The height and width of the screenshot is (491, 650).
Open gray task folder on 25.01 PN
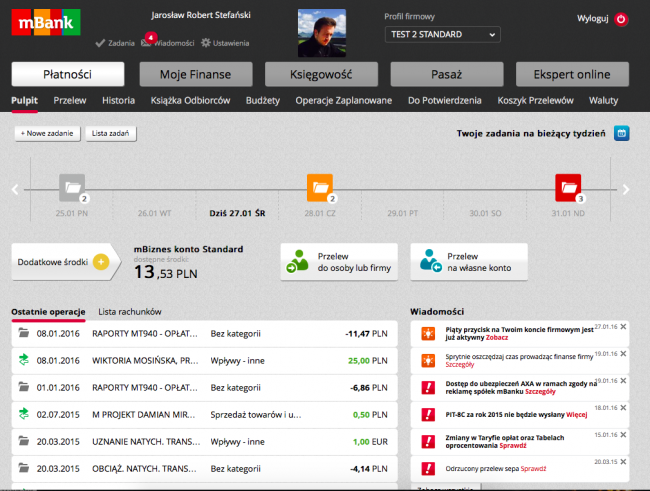pos(73,188)
